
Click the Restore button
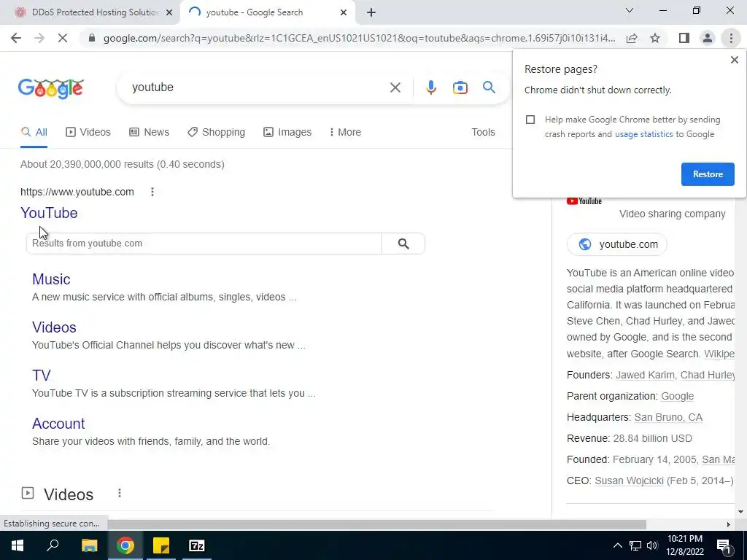(708, 174)
